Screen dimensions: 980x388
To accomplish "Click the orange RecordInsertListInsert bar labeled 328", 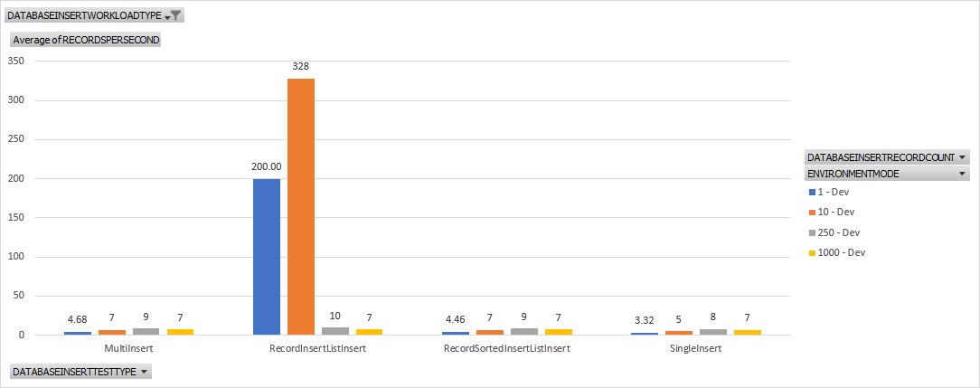I will tap(301, 206).
